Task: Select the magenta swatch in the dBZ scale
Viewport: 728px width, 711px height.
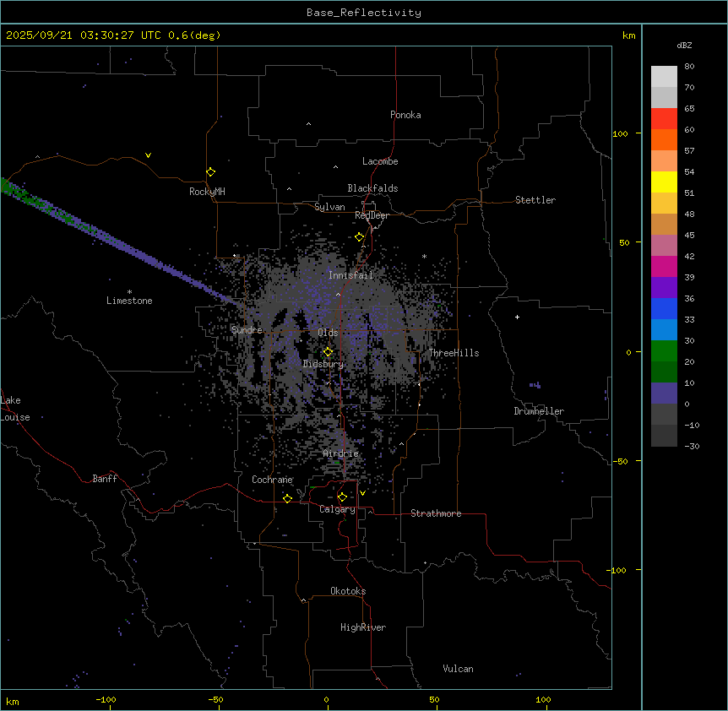Action: (x=664, y=266)
